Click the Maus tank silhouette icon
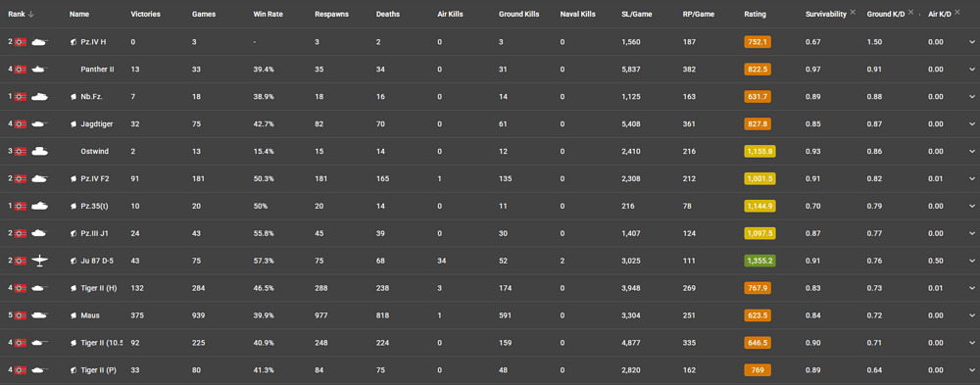This screenshot has height=385, width=980. click(x=40, y=315)
